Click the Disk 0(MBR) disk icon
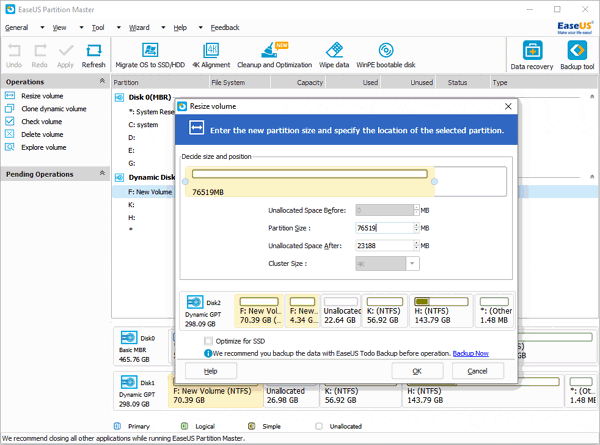The image size is (600, 445). coord(119,98)
